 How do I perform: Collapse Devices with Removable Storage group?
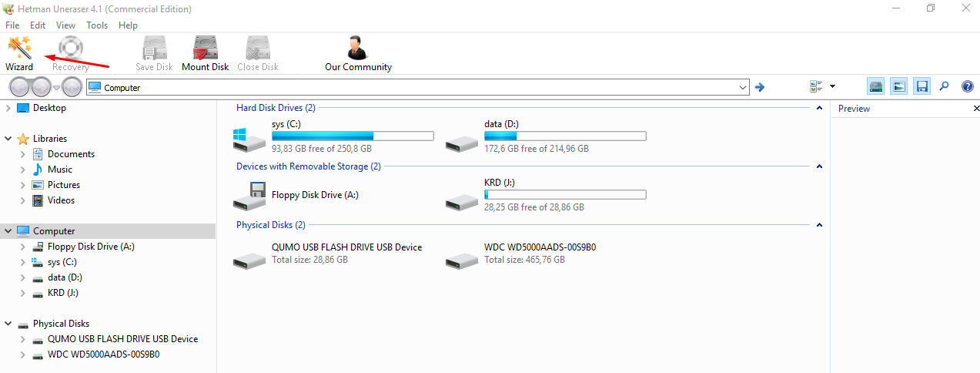click(x=819, y=166)
